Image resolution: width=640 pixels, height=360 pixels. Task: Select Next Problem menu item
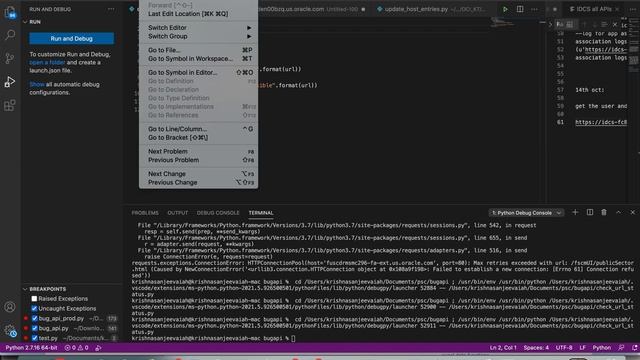coord(198,151)
